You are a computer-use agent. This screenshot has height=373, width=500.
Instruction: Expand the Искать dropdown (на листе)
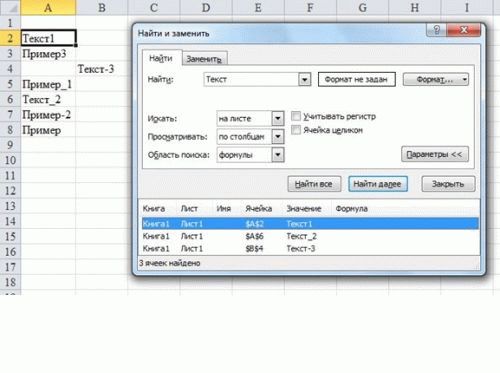click(278, 118)
